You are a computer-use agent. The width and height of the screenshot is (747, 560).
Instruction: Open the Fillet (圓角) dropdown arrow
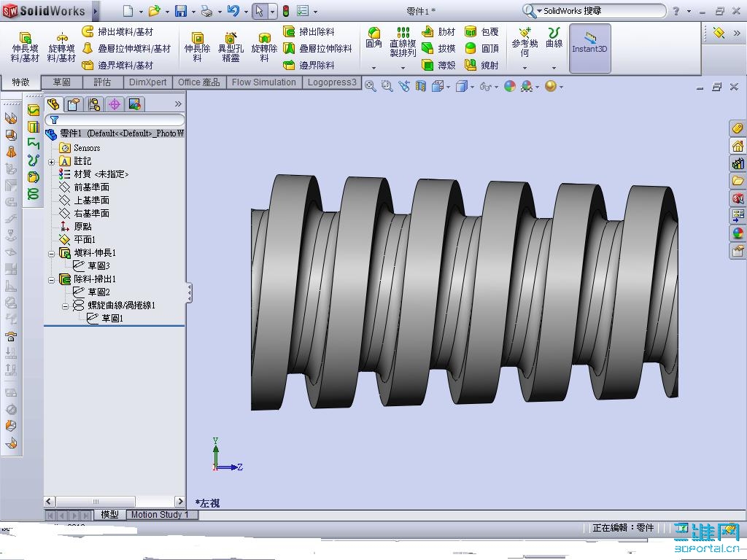click(x=374, y=68)
